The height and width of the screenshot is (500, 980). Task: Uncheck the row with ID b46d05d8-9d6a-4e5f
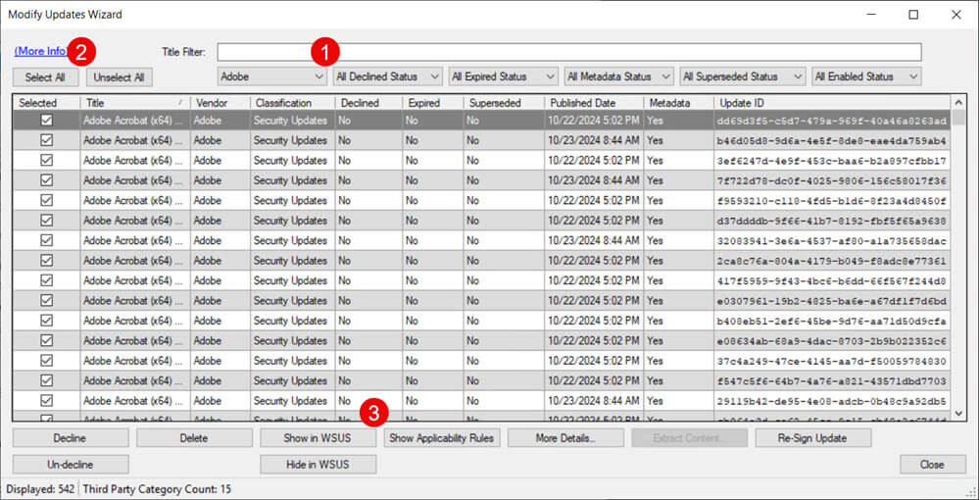[x=47, y=140]
